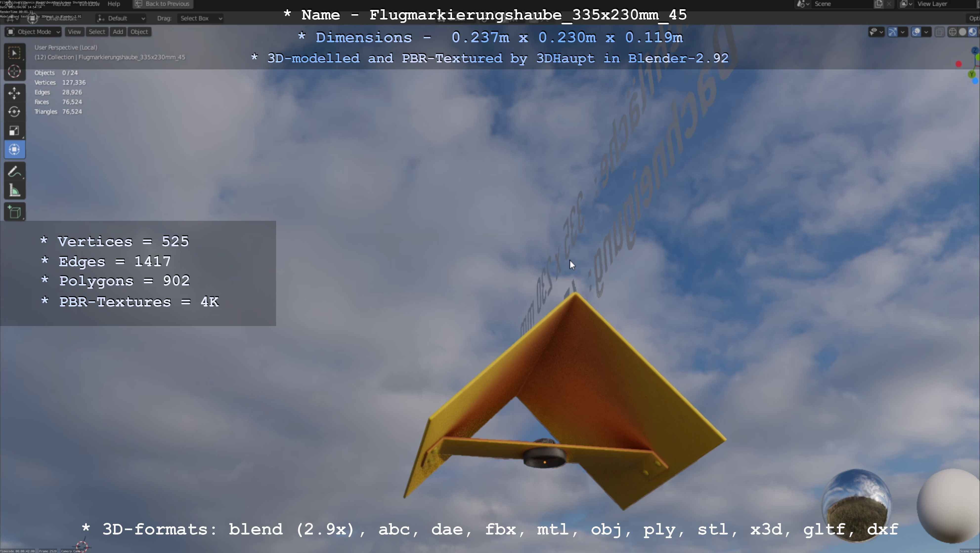The height and width of the screenshot is (553, 980).
Task: Click the 'Objects 0/24' statistic
Action: (56, 73)
